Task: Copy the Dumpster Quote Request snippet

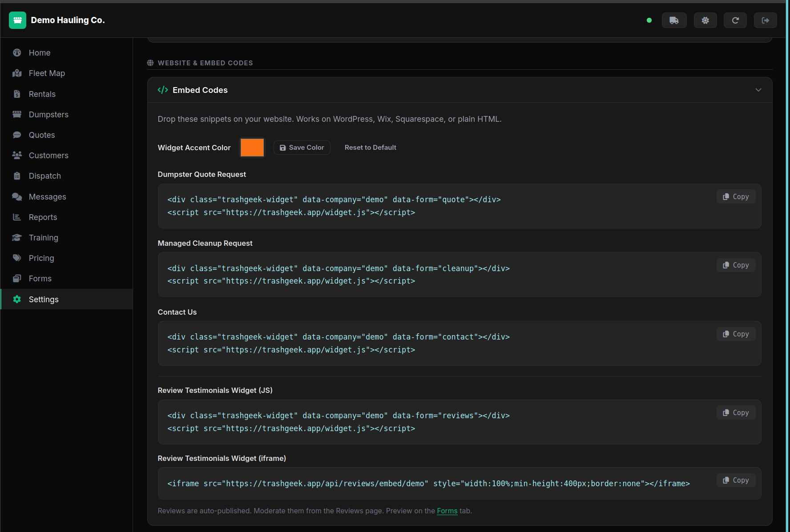Action: click(736, 196)
